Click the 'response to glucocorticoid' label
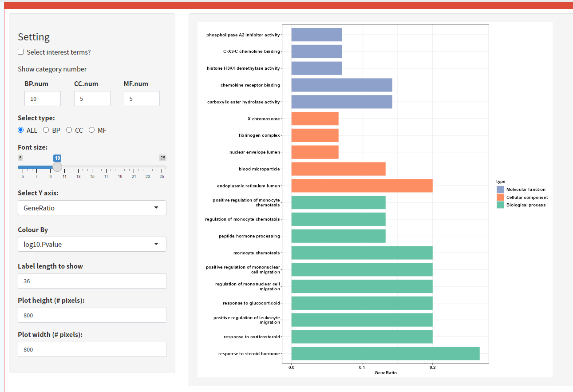 pos(252,303)
